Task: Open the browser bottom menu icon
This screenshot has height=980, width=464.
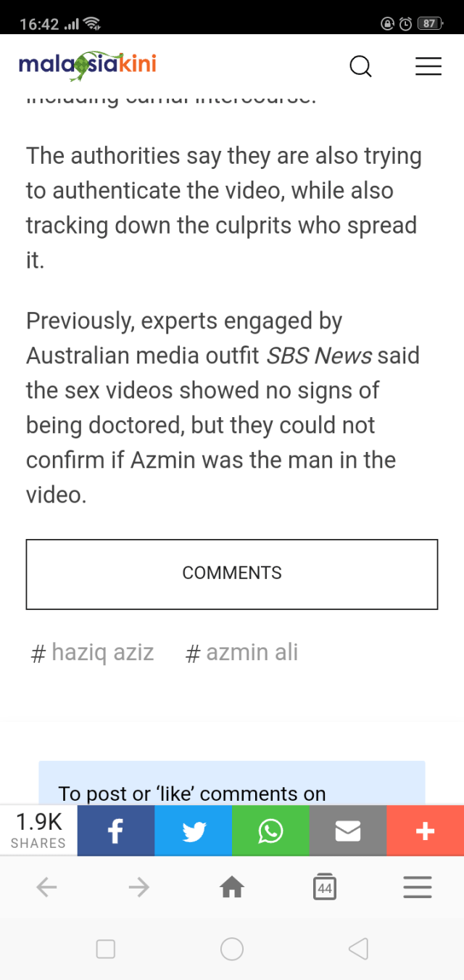Action: pyautogui.click(x=418, y=887)
